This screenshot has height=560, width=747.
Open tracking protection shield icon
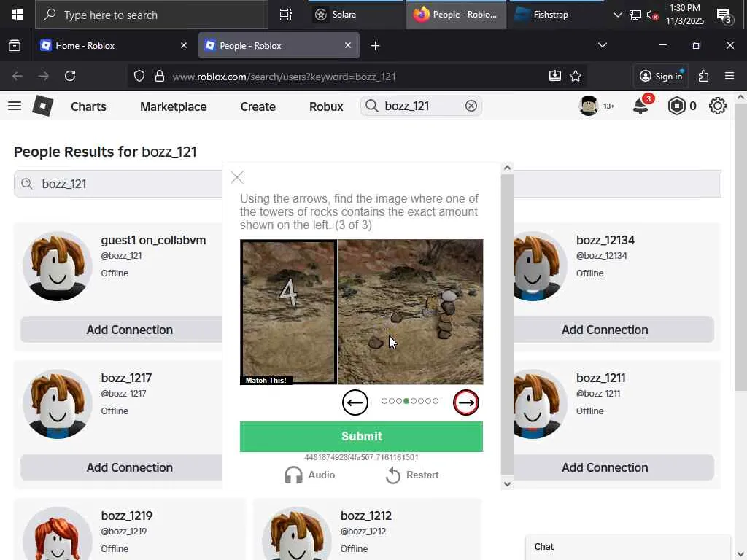(x=139, y=76)
